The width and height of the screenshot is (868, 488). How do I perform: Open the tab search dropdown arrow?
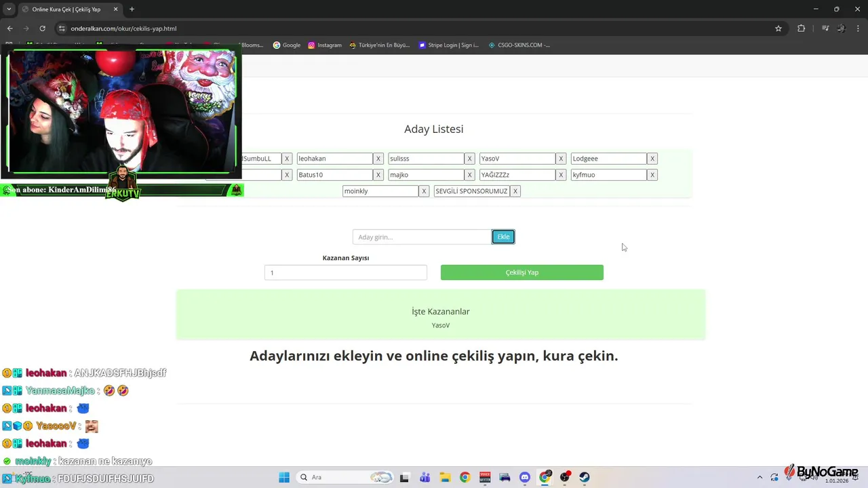pos(9,9)
